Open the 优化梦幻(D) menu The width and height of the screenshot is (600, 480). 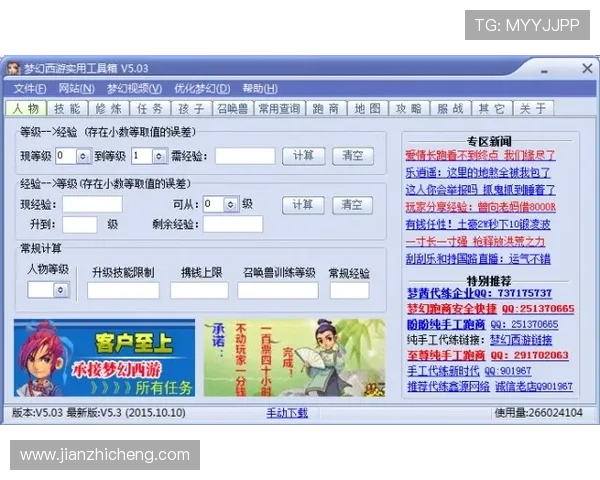202,89
